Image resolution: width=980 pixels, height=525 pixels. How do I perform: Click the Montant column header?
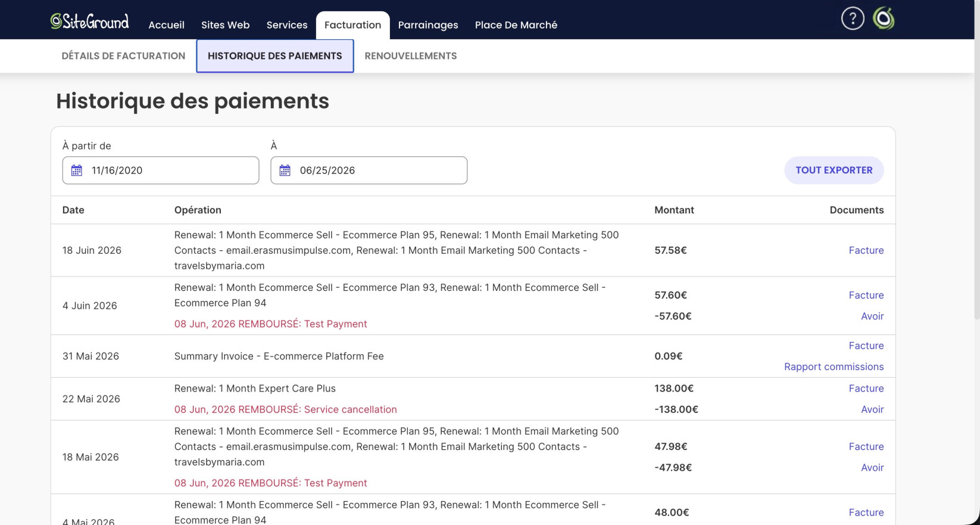pos(674,210)
